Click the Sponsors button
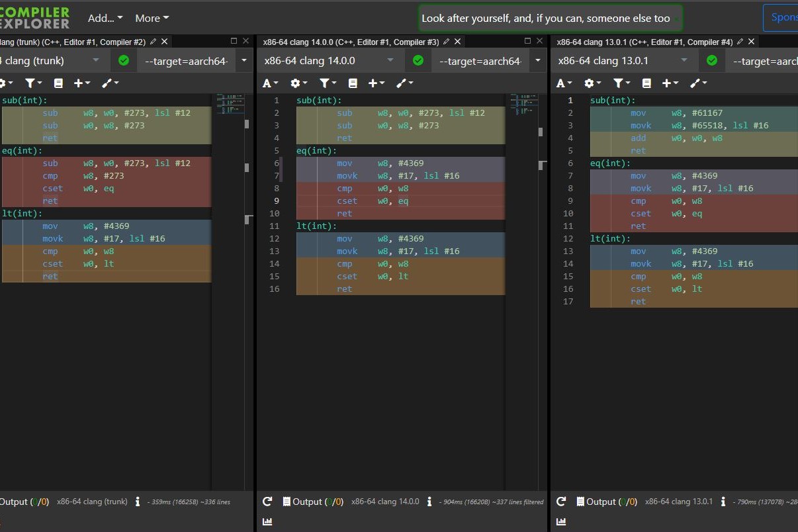 pos(781,18)
